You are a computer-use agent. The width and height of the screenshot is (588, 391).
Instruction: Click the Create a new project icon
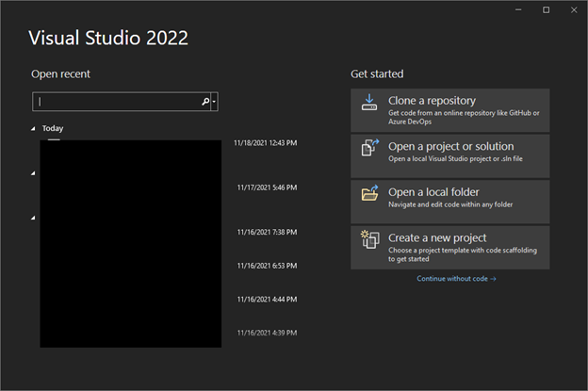pyautogui.click(x=370, y=239)
